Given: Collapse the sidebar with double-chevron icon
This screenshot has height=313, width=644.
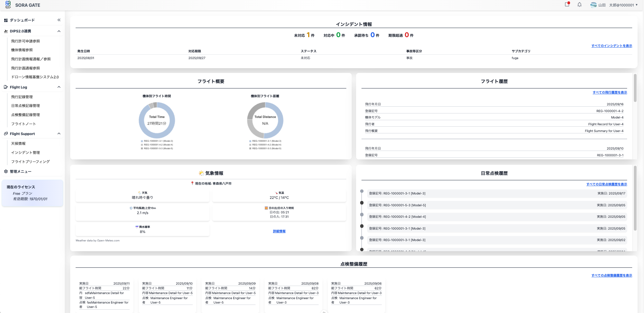Looking at the screenshot, I should coord(59,20).
